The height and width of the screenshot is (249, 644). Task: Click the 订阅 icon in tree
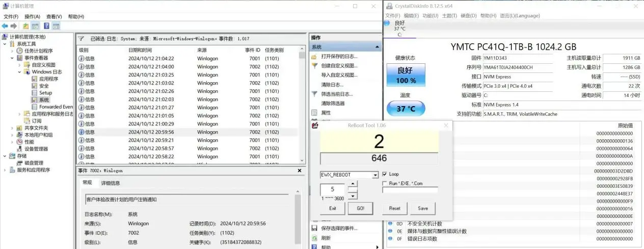click(27, 121)
